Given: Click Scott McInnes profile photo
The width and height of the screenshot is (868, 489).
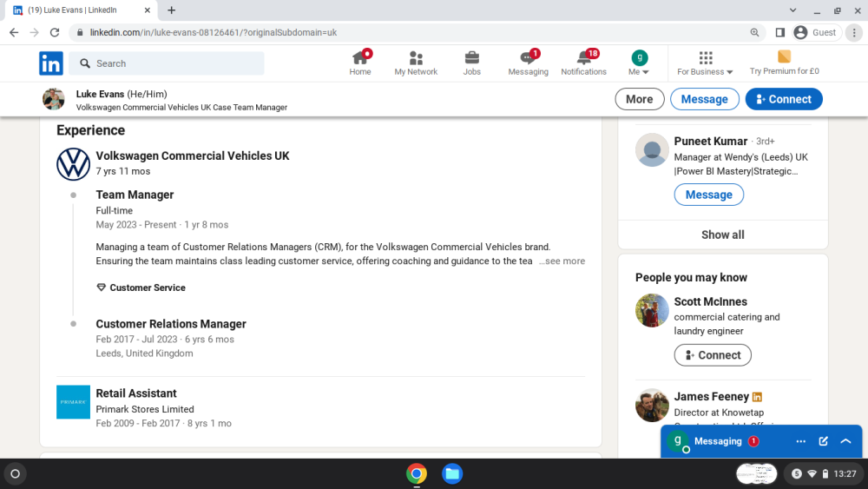Looking at the screenshot, I should 652,311.
